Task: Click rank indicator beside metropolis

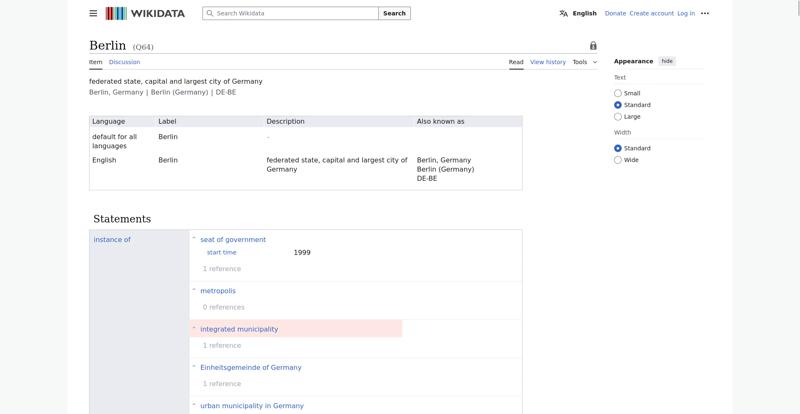Action: coord(194,289)
